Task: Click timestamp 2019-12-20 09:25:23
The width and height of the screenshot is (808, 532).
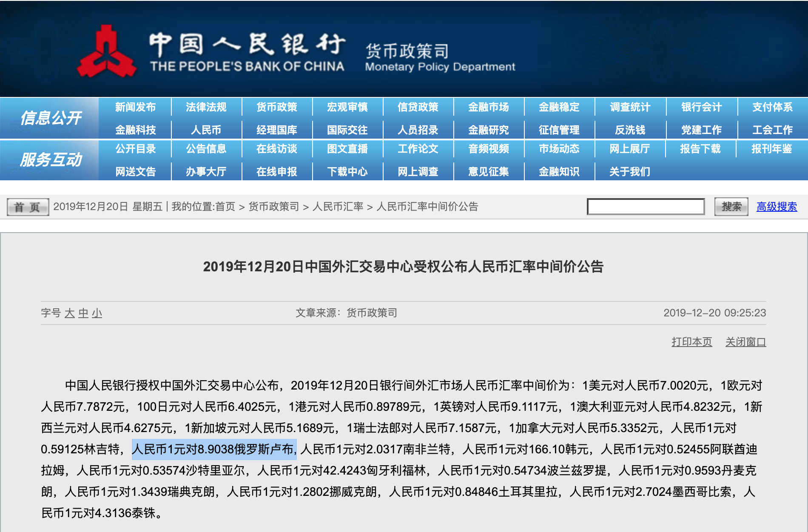Action: click(714, 313)
